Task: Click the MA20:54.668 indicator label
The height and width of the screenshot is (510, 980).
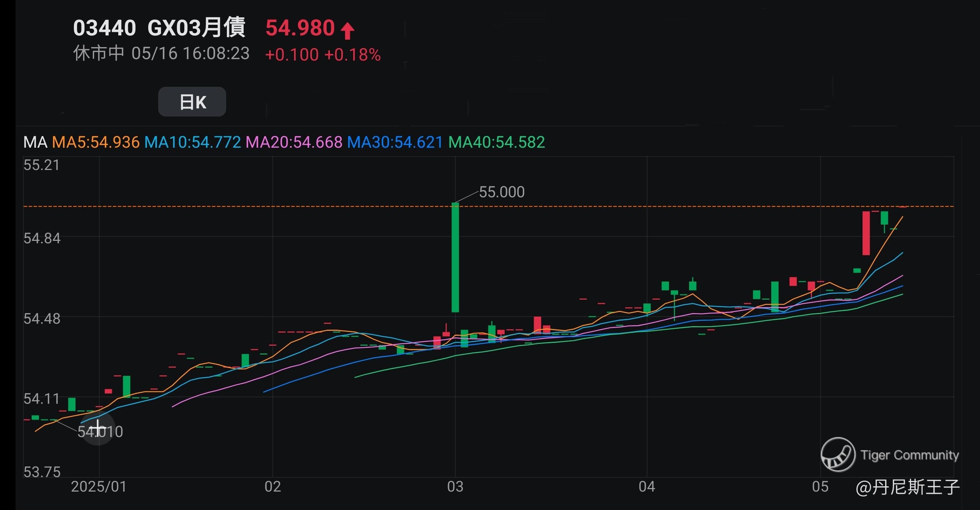Action: point(294,142)
